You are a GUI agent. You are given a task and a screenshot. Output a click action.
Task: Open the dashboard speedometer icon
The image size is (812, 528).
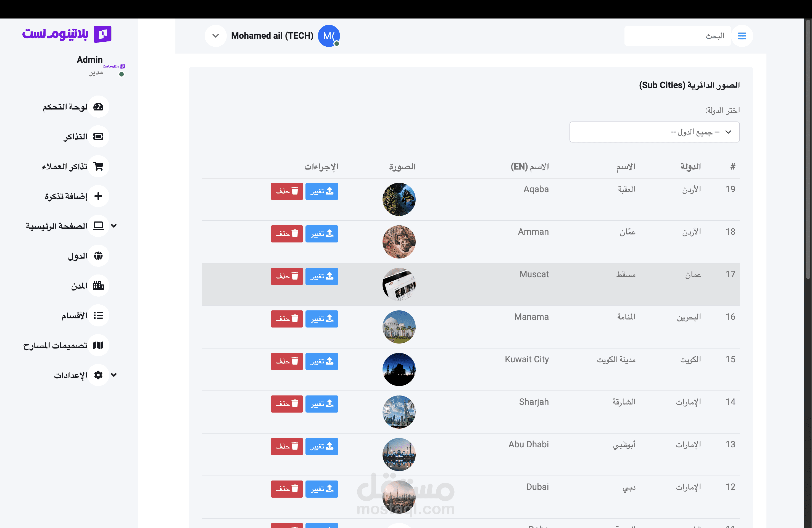coord(98,107)
